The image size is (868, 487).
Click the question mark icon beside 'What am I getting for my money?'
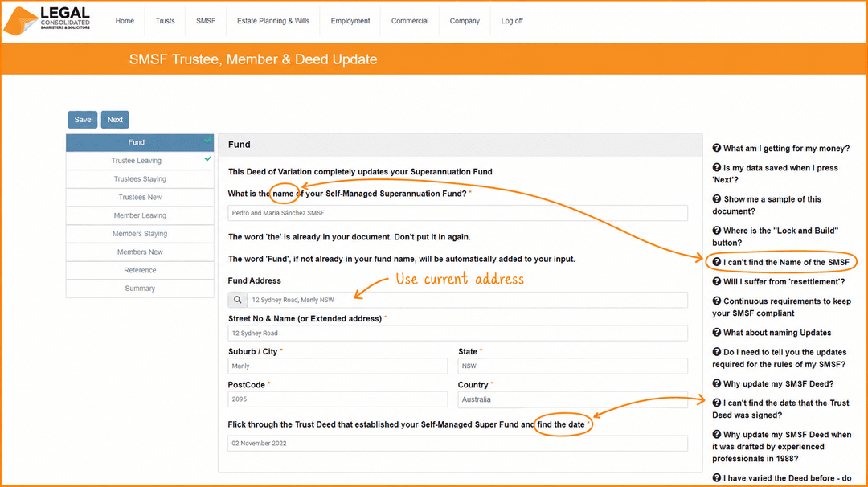pos(716,148)
